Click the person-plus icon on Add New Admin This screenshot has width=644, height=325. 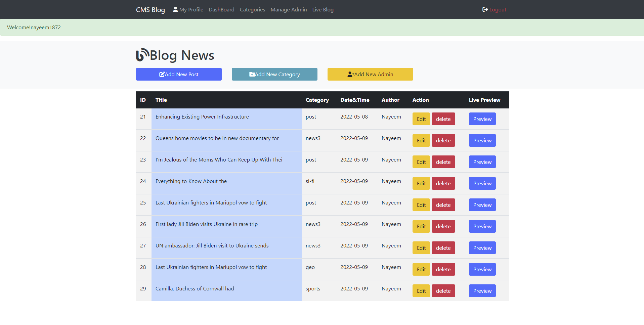pos(350,74)
